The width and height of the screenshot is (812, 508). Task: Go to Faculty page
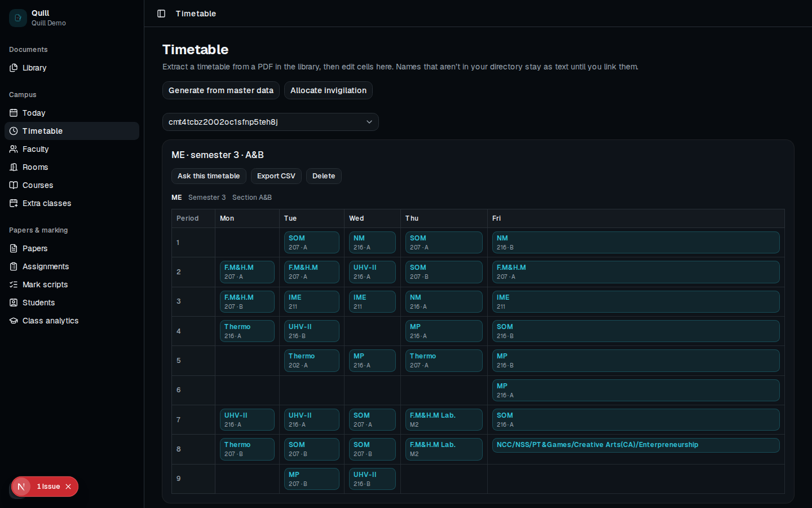(x=72, y=149)
